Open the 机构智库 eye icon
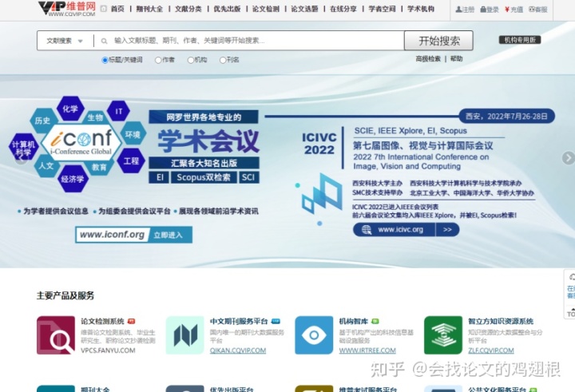Image resolution: width=575 pixels, height=392 pixels. click(314, 335)
